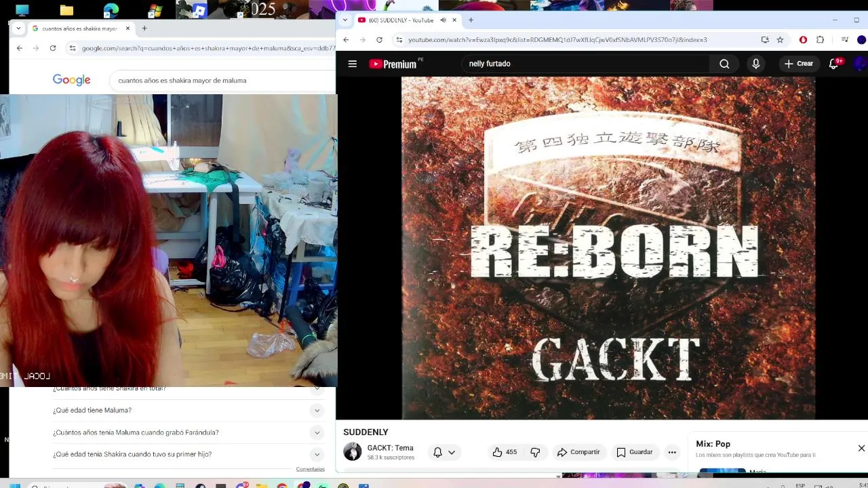Open YouTube notifications bell
The width and height of the screenshot is (868, 488).
(834, 64)
